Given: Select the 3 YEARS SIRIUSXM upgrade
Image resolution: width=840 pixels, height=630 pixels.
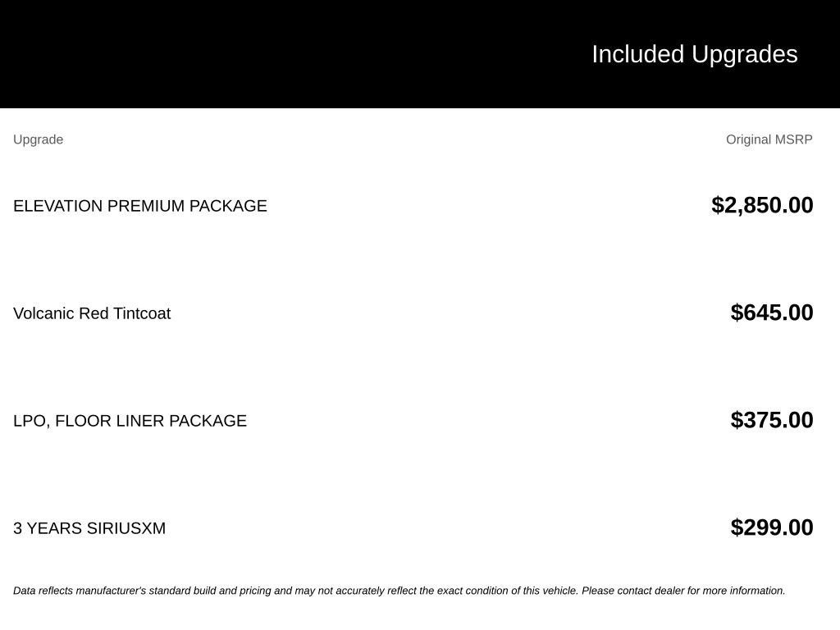Looking at the screenshot, I should pos(89,528).
